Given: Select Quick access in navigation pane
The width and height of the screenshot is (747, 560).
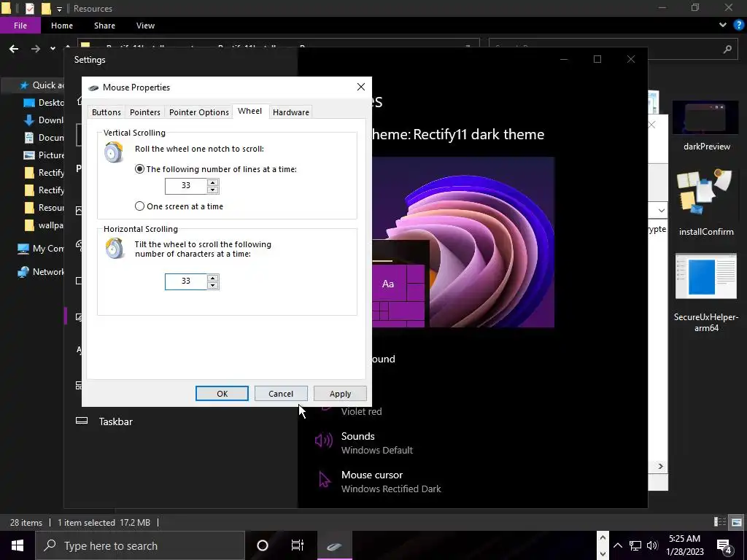Looking at the screenshot, I should point(42,85).
